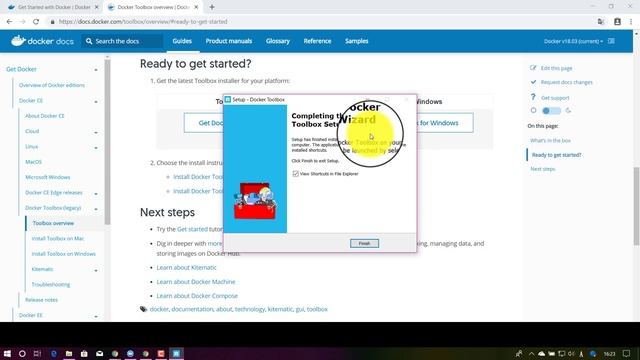
Task: Open Microsoft Store from the taskbar
Action: click(x=84, y=353)
